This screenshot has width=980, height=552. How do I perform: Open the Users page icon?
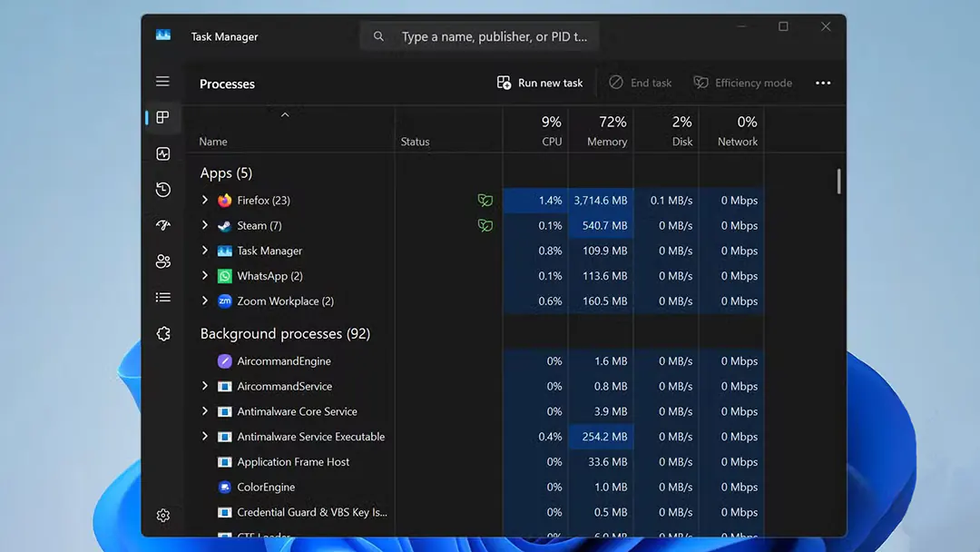coord(162,261)
